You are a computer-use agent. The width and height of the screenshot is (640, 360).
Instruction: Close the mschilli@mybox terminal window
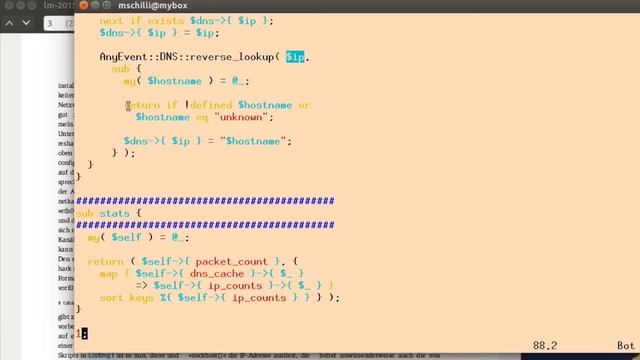(84, 5)
